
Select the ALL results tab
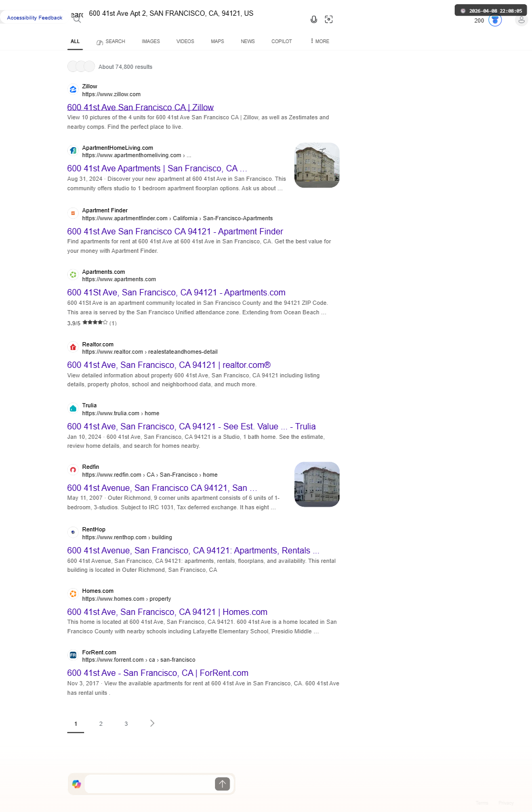click(x=75, y=42)
